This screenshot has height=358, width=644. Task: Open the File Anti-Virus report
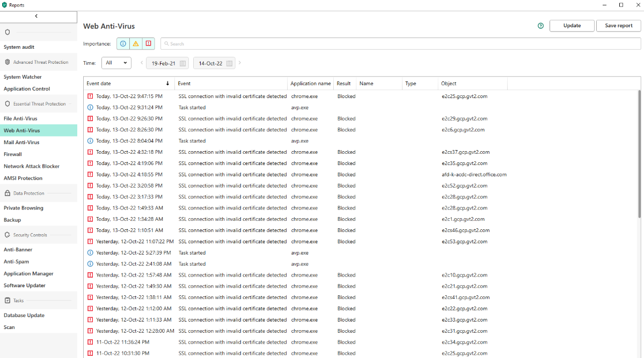tap(20, 118)
